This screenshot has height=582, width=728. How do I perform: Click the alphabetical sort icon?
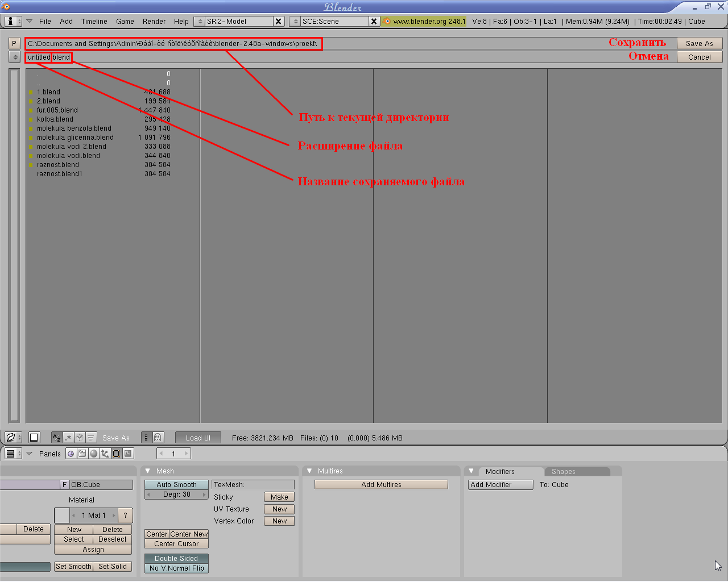click(x=56, y=438)
